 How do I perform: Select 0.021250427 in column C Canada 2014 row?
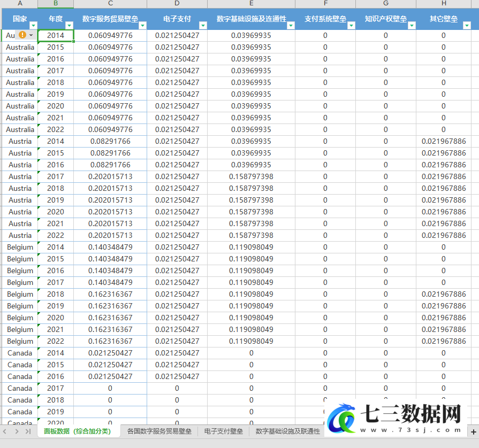click(110, 353)
